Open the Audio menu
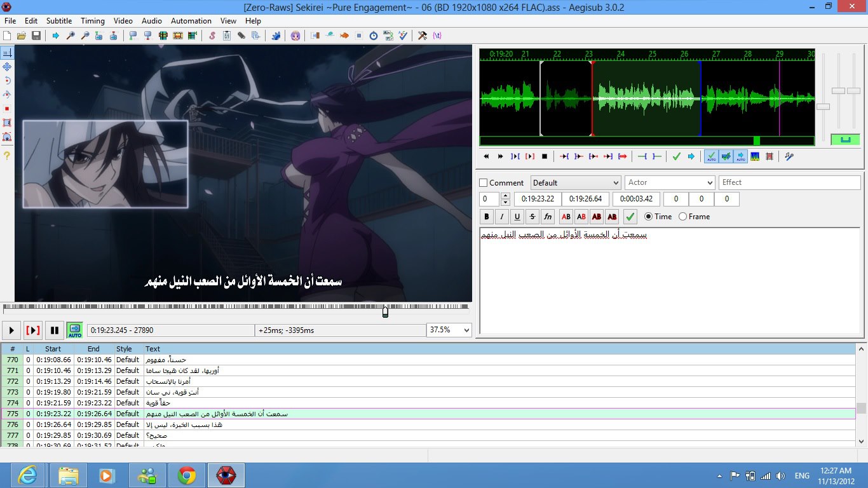Viewport: 868px width, 488px height. 151,21
